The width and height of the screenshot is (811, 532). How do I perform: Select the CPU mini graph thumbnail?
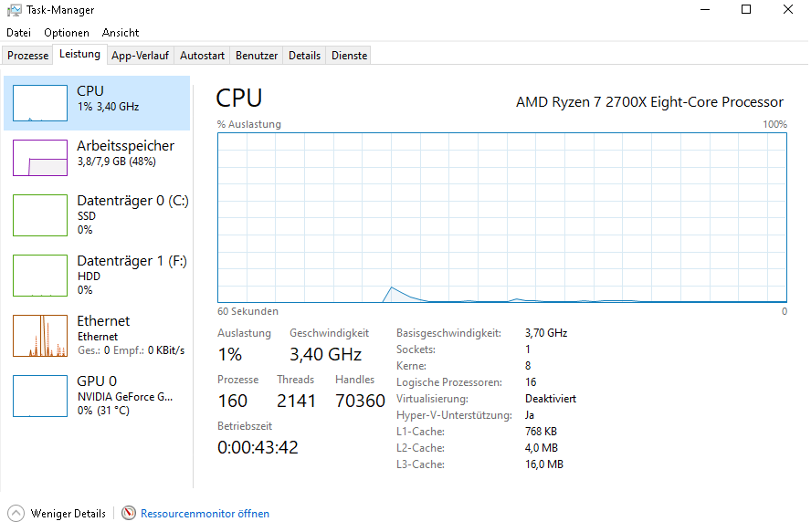pyautogui.click(x=40, y=103)
